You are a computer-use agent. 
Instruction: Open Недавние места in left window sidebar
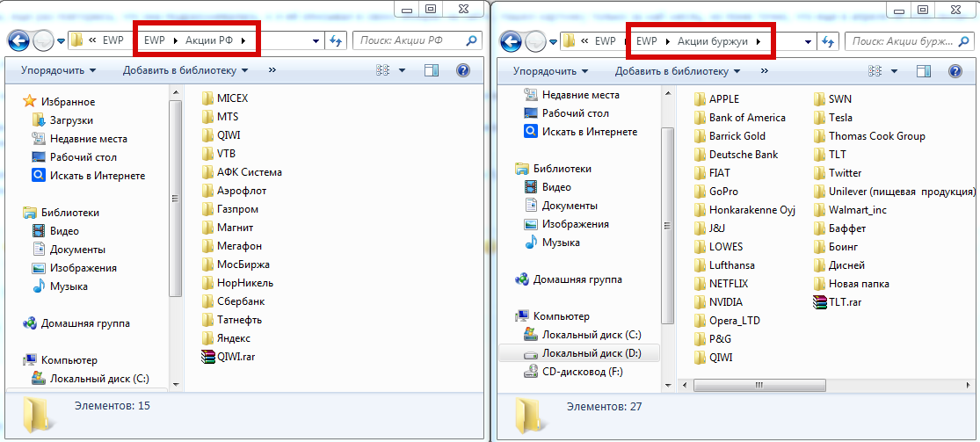pyautogui.click(x=79, y=139)
